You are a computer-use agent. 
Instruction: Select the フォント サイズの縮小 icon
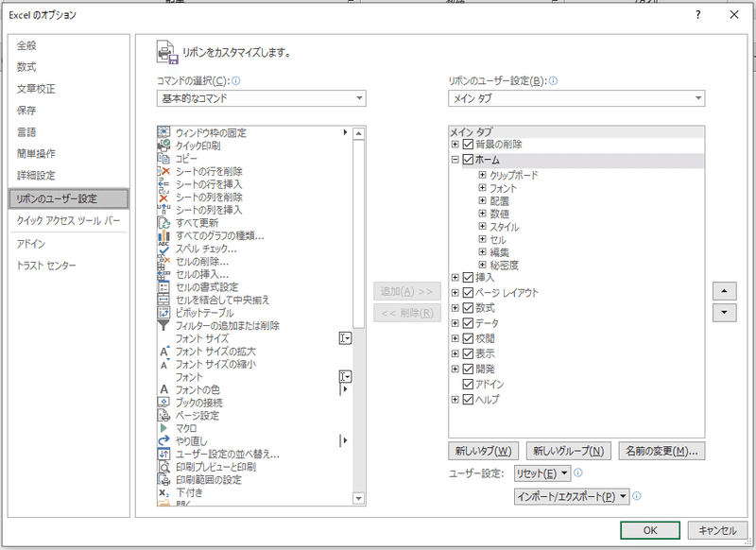click(163, 364)
